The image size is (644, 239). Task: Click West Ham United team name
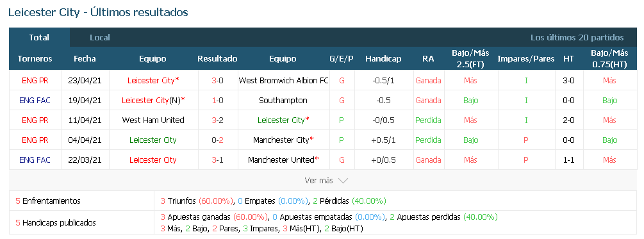point(153,120)
